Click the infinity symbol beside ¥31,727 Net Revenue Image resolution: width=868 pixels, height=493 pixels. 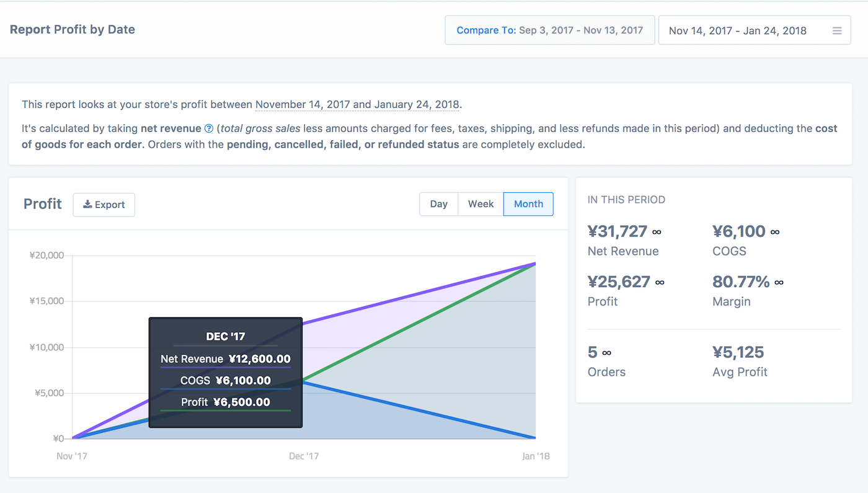click(x=657, y=232)
